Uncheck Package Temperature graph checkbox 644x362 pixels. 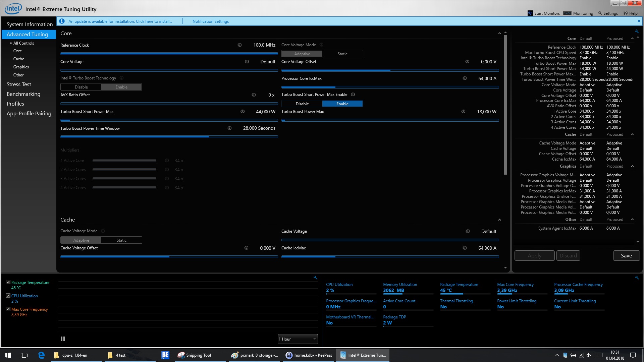click(8, 282)
